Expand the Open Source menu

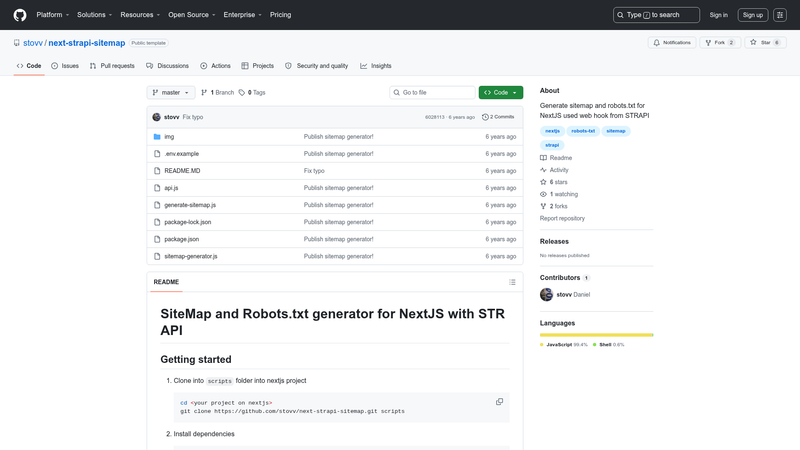pos(192,15)
